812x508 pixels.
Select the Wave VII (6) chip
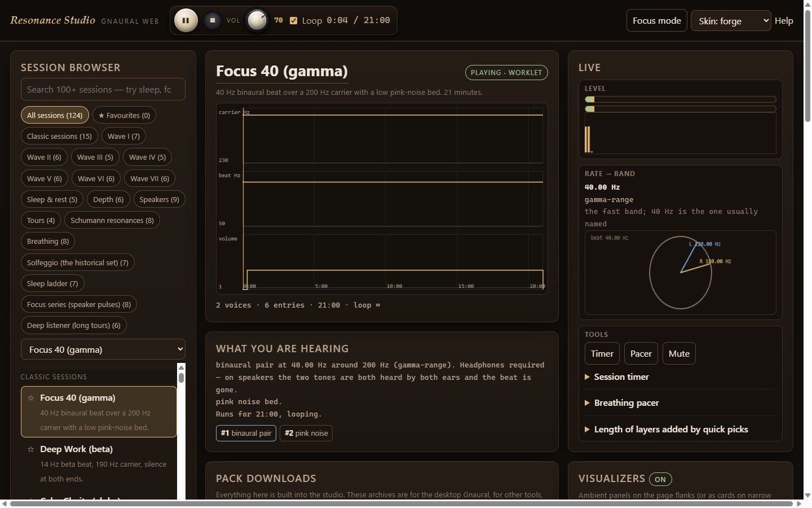tap(149, 178)
